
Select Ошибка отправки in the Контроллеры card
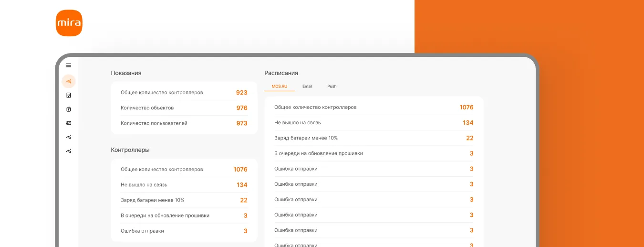coord(142,231)
